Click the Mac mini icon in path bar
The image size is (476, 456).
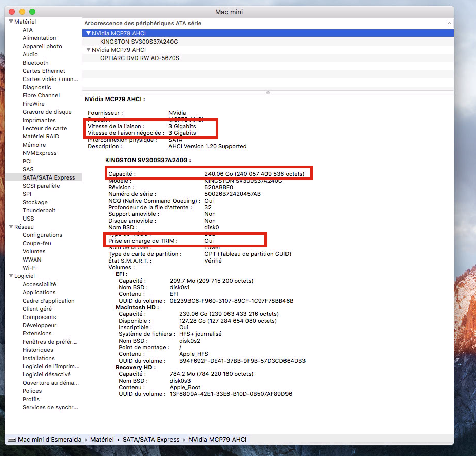click(12, 440)
